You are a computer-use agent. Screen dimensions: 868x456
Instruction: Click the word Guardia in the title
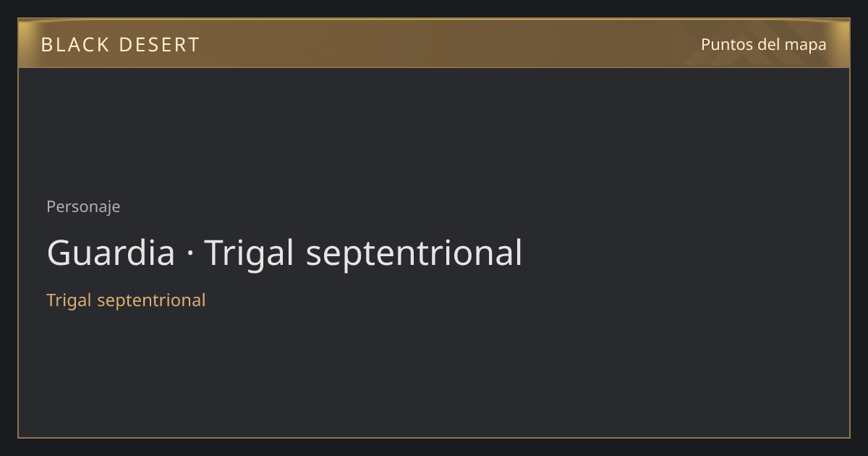[111, 253]
